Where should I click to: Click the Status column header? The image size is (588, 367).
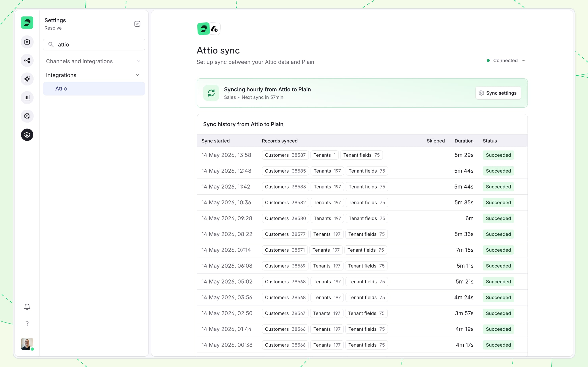coord(490,141)
